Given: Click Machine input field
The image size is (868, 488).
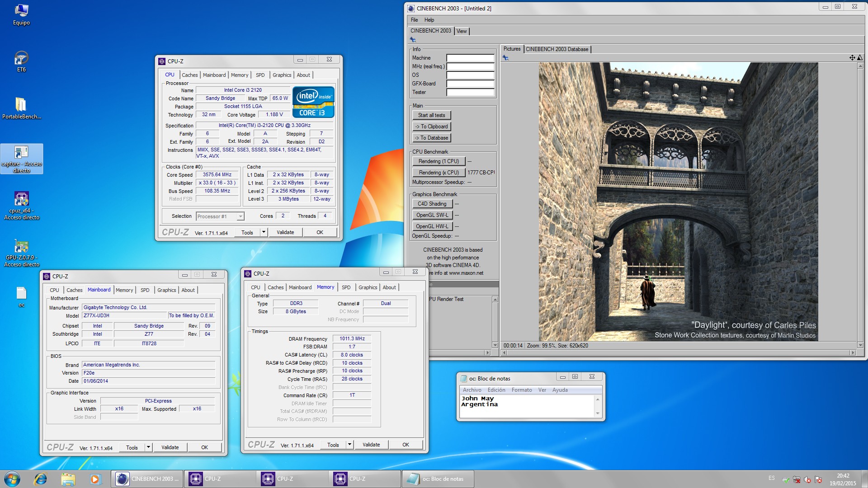Looking at the screenshot, I should point(470,58).
